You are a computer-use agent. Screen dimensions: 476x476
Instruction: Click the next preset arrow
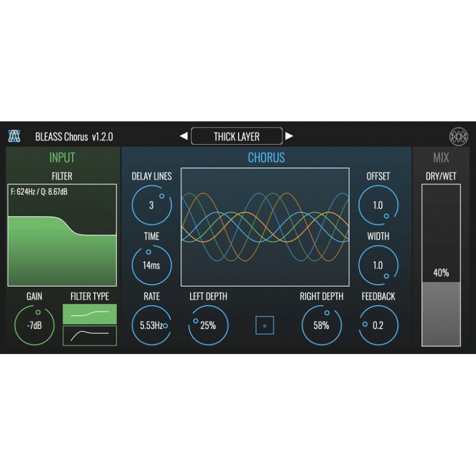pyautogui.click(x=290, y=136)
